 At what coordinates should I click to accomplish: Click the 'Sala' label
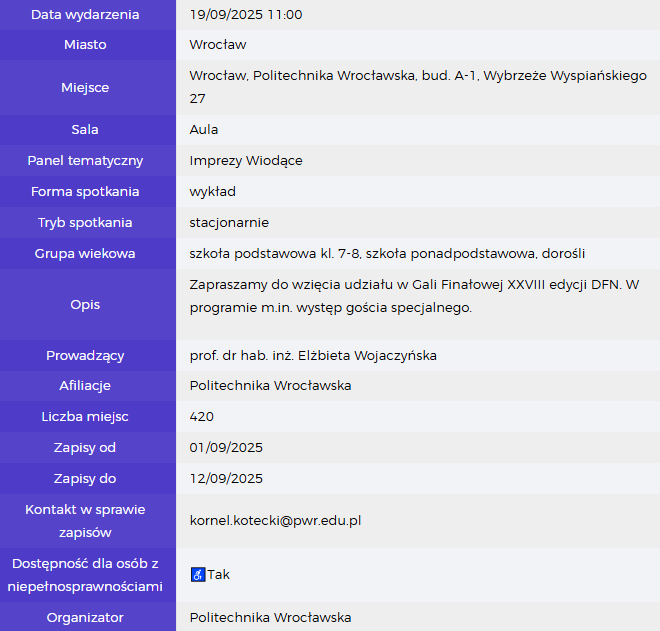(x=85, y=130)
